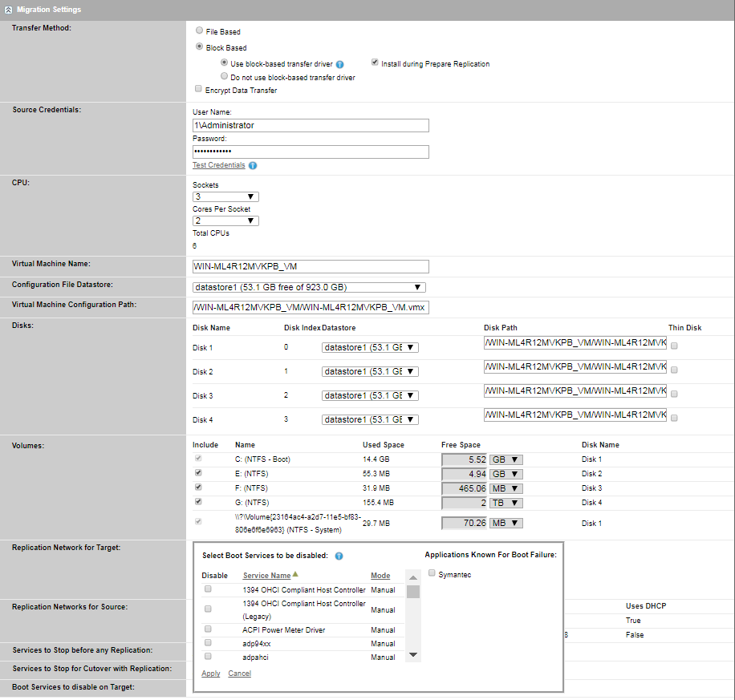Click the Virtual Machine Name field
The image size is (735, 700).
(x=311, y=267)
